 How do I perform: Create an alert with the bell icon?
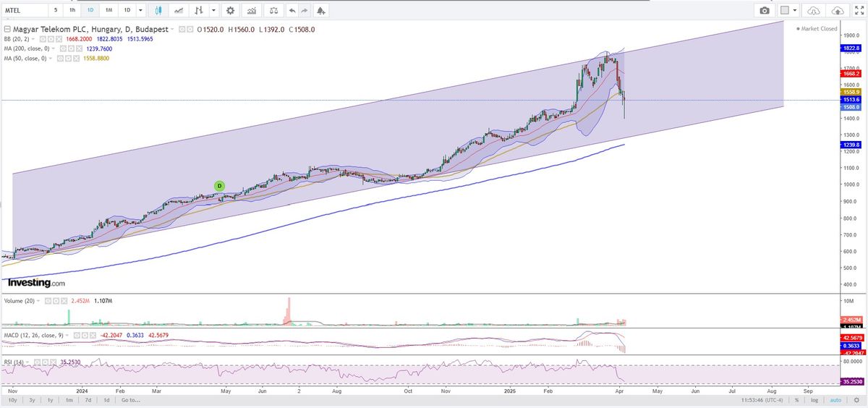coord(320,11)
